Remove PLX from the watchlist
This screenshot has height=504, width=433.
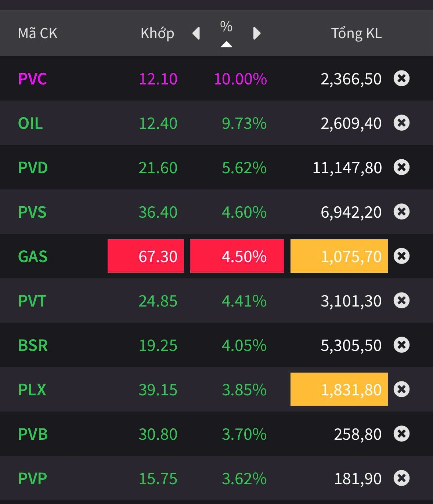pos(401,389)
